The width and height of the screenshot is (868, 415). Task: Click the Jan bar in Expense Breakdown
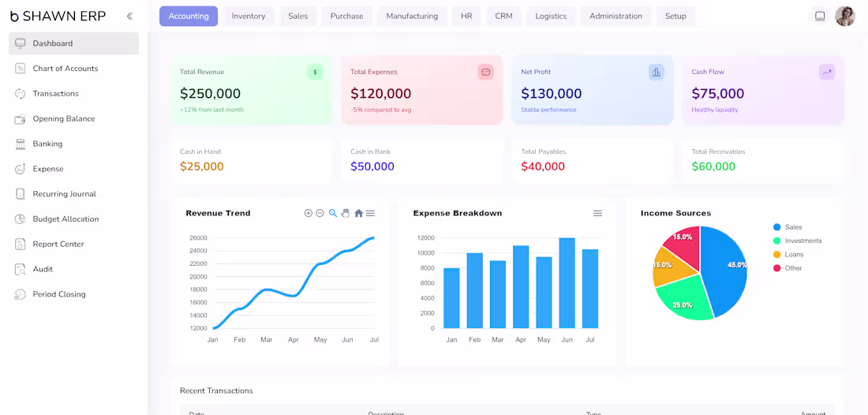click(451, 298)
